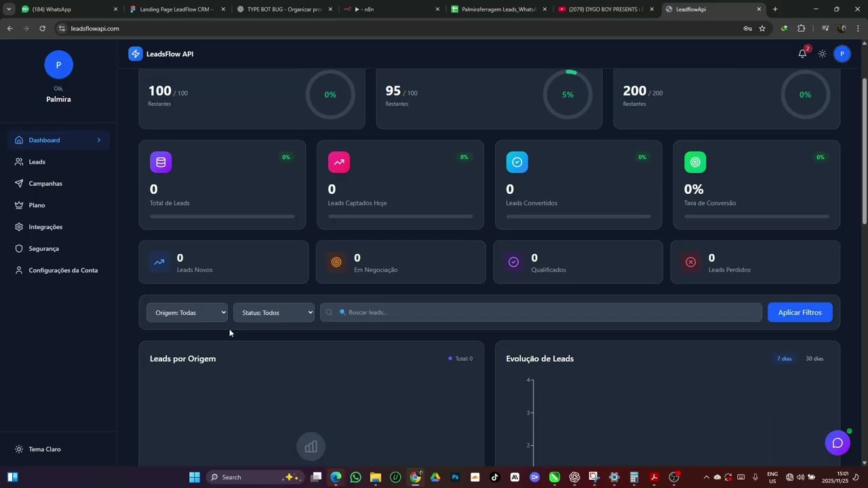Bookmark this page with the star icon

762,28
